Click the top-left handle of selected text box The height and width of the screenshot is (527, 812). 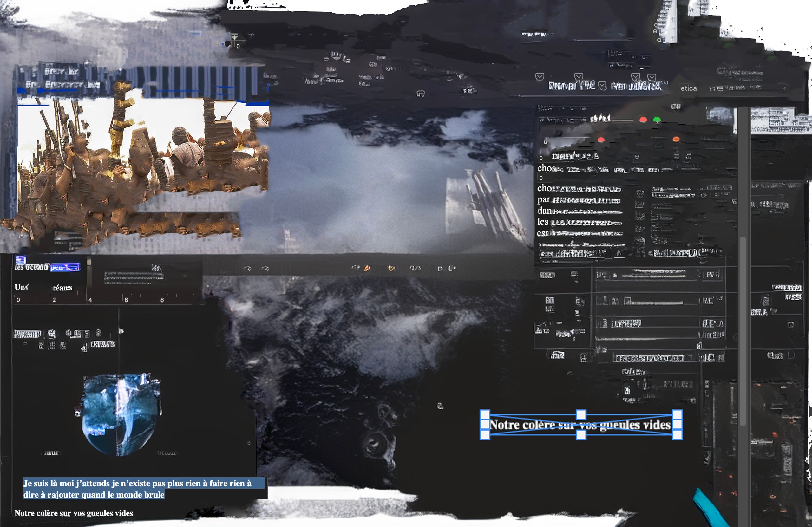click(x=485, y=414)
